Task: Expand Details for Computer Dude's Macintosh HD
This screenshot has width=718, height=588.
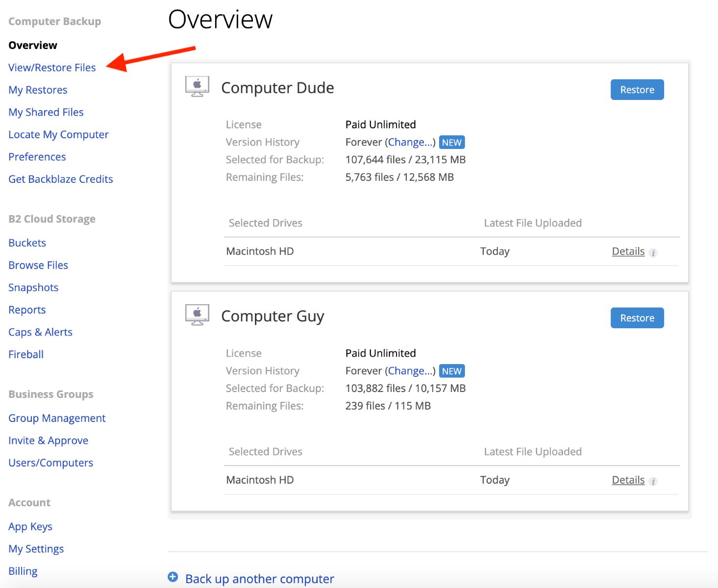Action: point(628,251)
